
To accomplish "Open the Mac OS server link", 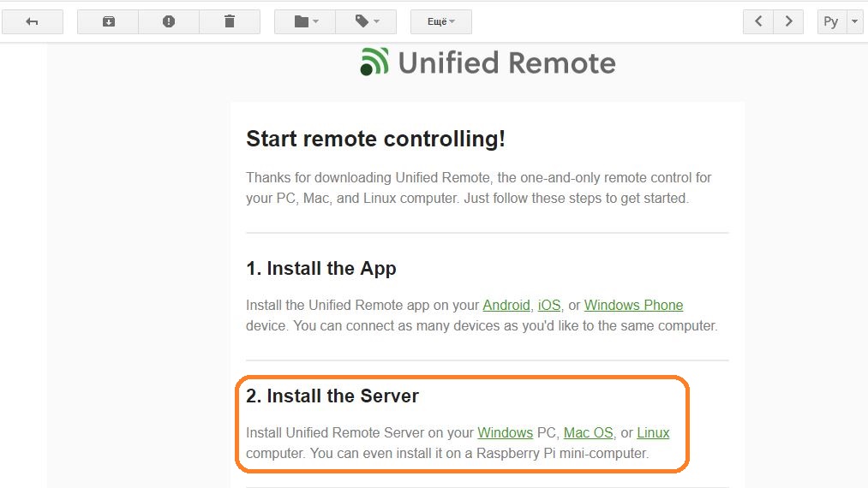I will (x=588, y=432).
